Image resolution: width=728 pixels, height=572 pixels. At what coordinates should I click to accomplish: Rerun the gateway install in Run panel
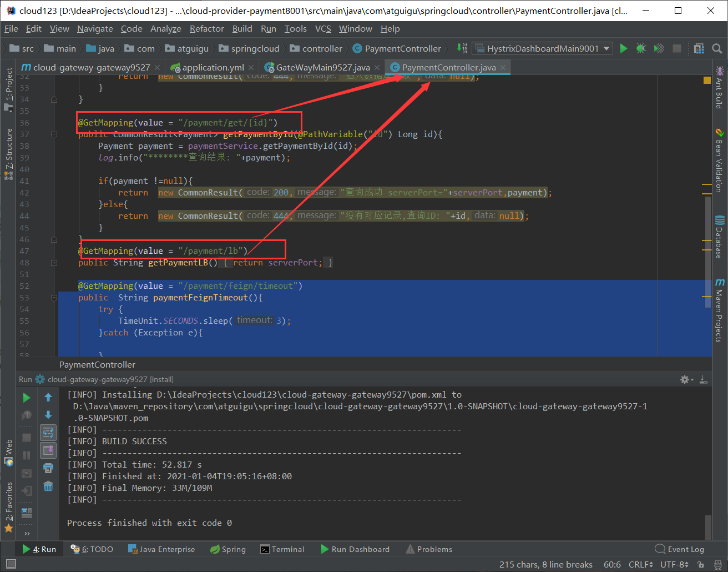(x=27, y=398)
